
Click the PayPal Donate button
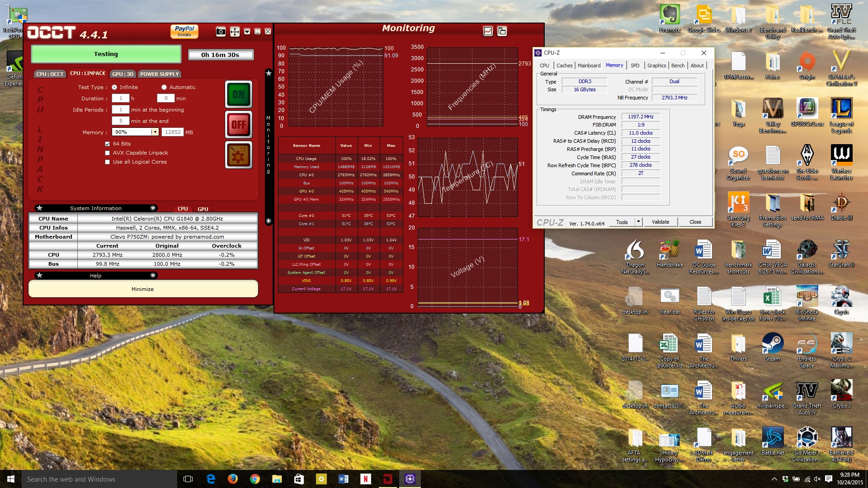point(184,31)
